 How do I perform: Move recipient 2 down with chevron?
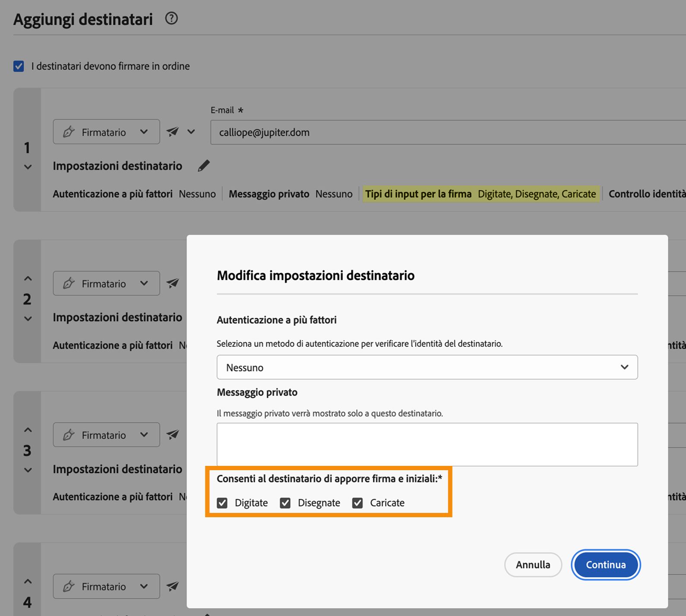28,319
